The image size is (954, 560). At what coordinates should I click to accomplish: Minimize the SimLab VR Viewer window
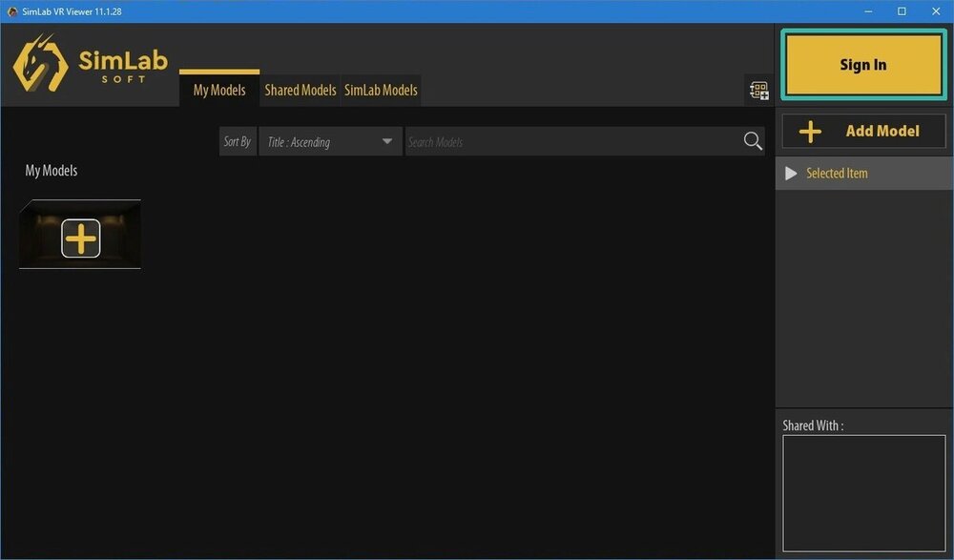[868, 11]
